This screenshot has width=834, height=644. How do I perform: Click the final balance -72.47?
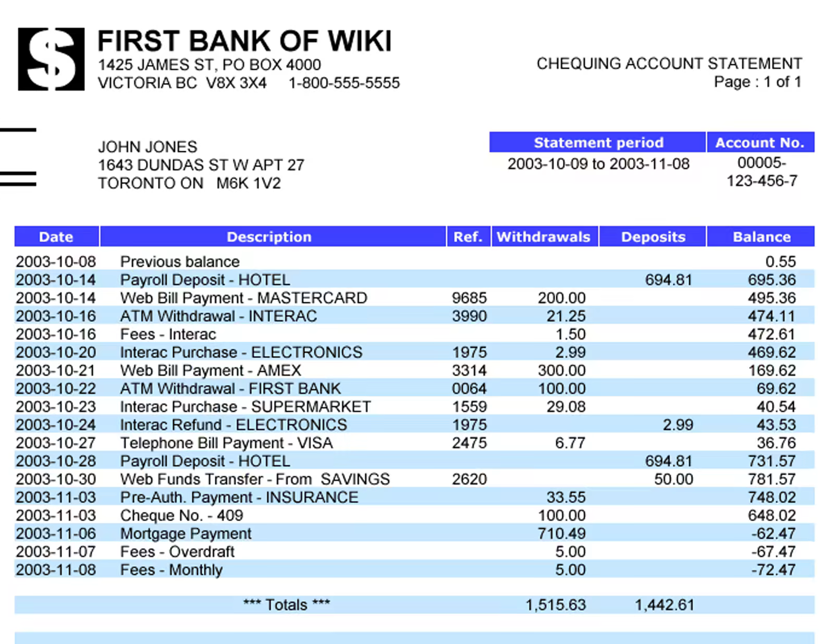[774, 569]
